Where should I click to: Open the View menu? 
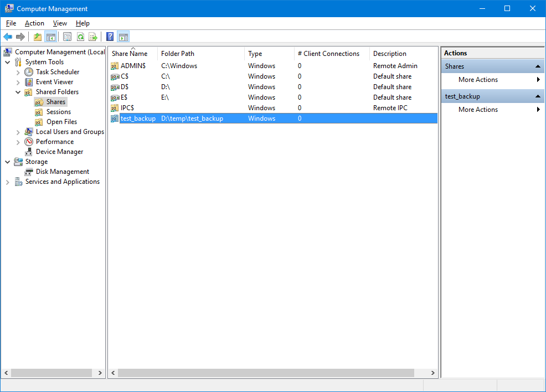point(60,23)
